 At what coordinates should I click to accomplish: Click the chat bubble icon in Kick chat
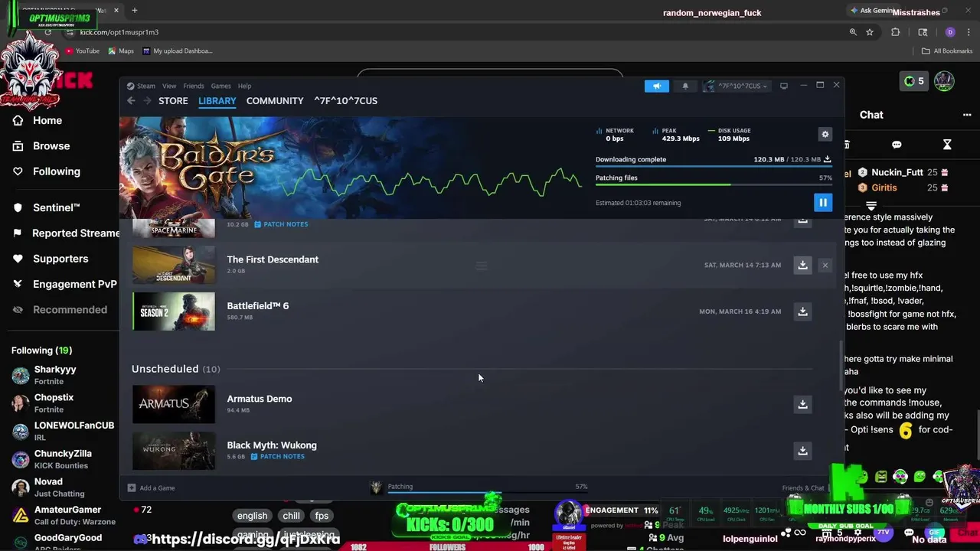tap(897, 145)
